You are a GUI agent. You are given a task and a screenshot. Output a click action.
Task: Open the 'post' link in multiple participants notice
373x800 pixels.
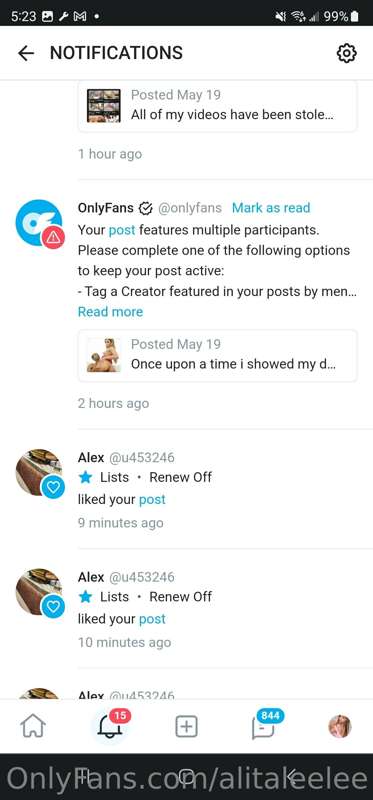click(122, 230)
